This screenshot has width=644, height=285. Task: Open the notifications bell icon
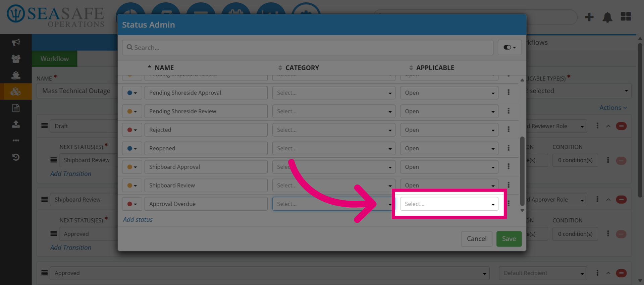click(x=607, y=17)
